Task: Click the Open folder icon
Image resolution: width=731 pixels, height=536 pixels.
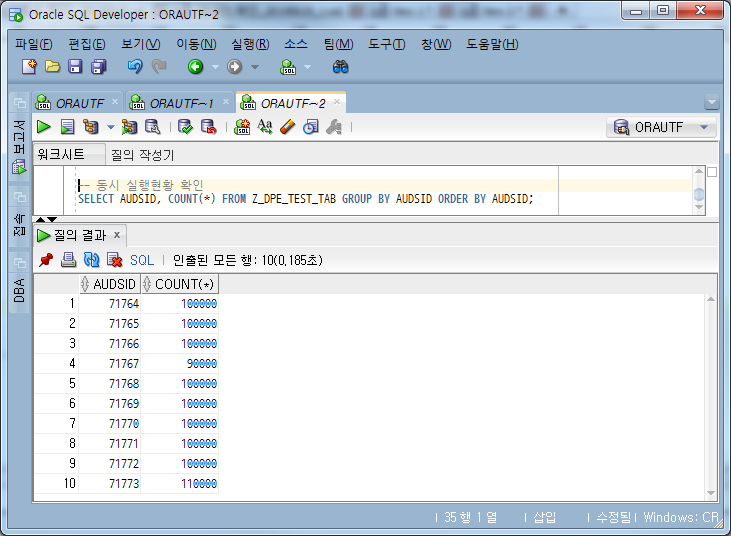Action: 52,67
